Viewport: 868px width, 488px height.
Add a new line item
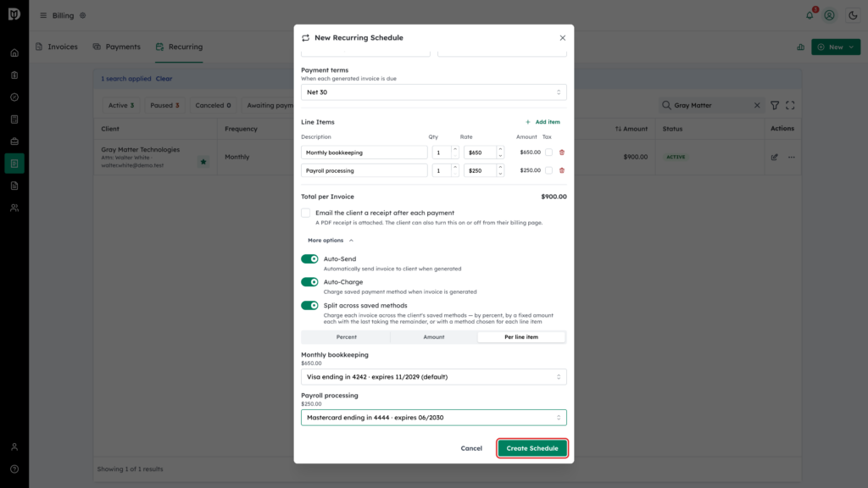[542, 122]
